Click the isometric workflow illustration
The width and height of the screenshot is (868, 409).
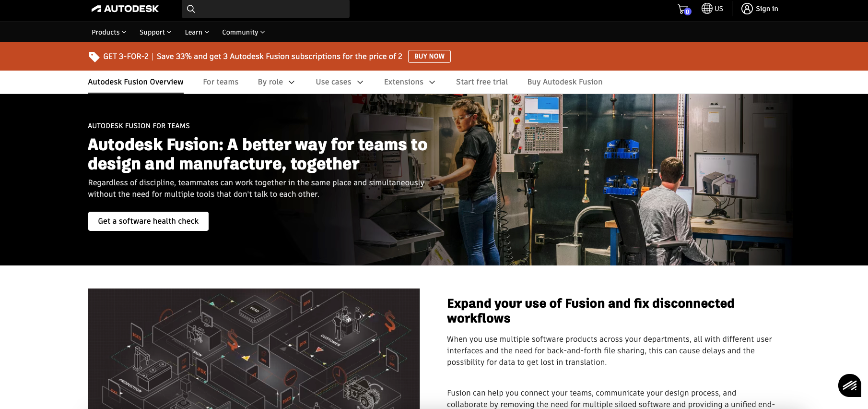coord(254,349)
